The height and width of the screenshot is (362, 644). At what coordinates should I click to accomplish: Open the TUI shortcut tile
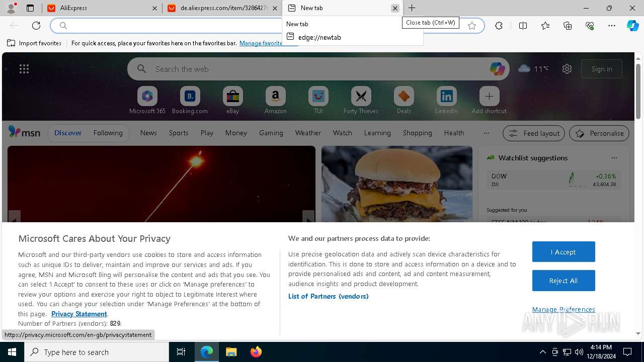pyautogui.click(x=318, y=101)
